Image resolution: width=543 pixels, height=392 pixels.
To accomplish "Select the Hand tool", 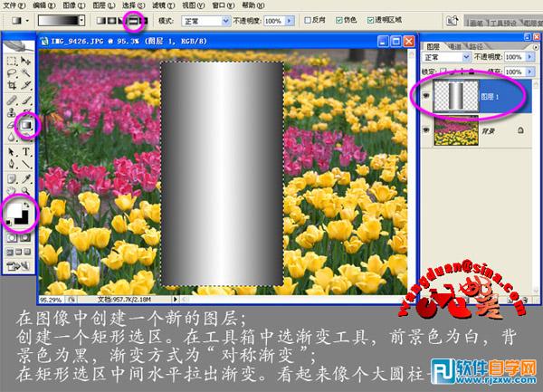I will 12,190.
